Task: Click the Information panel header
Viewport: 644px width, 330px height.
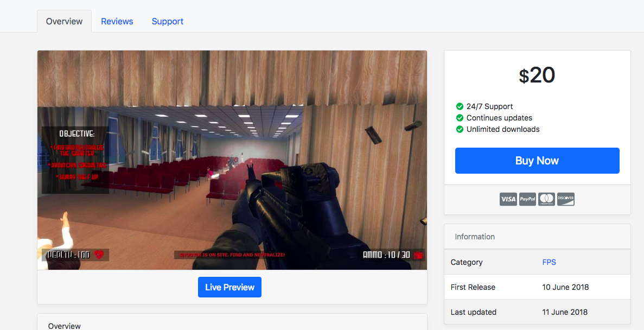Action: coord(475,237)
